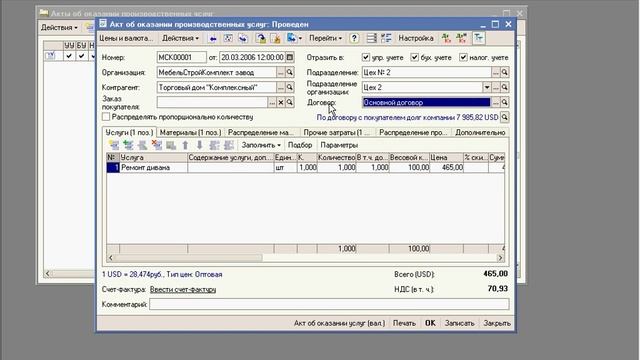This screenshot has width=640, height=360.
Task: Toggle the бух. учете checkbox
Action: pos(414,58)
